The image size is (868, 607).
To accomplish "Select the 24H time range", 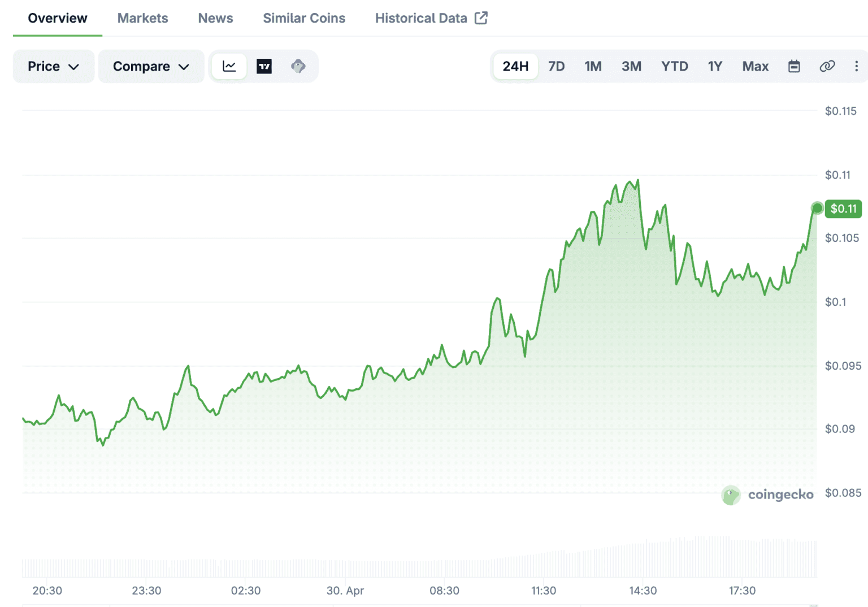I will point(515,66).
